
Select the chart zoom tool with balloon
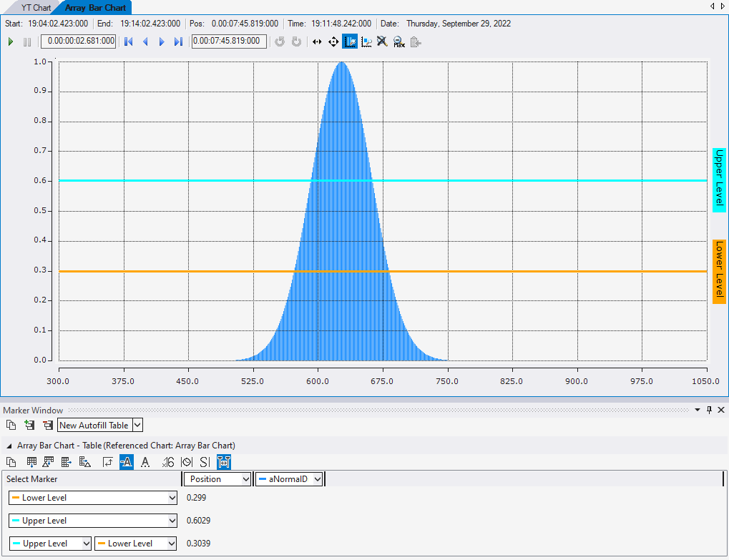click(x=366, y=41)
